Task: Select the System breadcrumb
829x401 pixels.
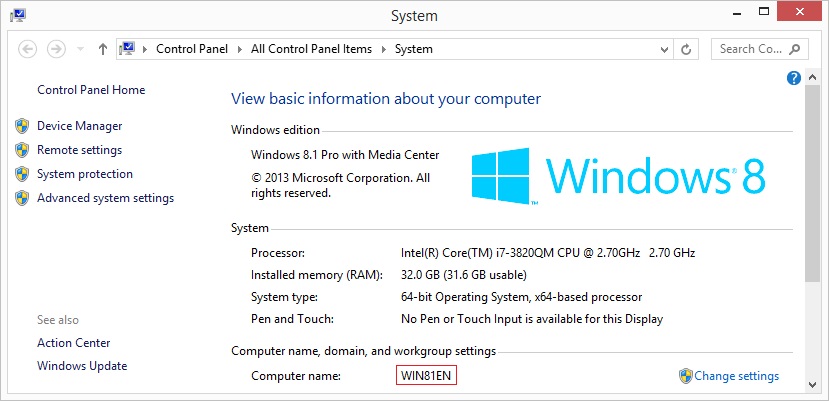Action: point(414,49)
